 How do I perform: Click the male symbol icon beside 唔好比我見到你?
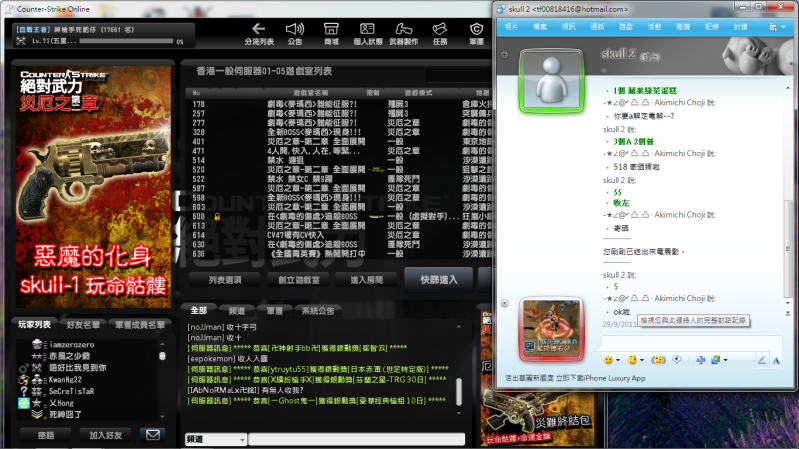point(23,367)
